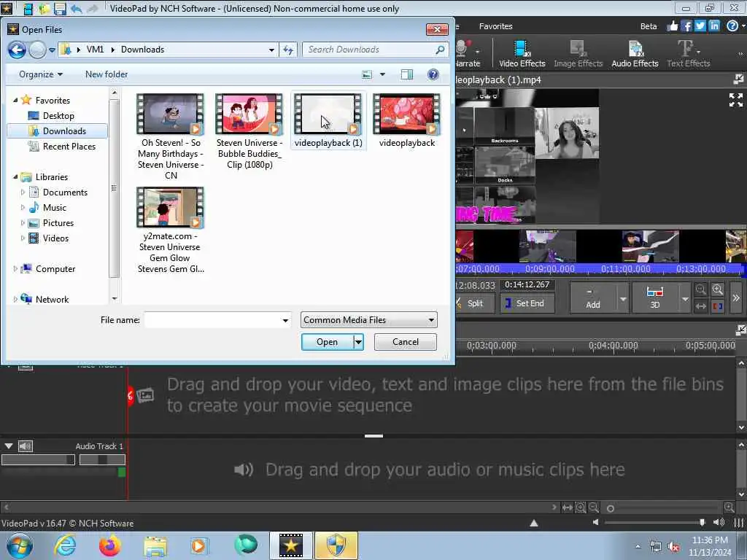Screen dimensions: 747x560
Task: Open Video Effects in VideoPad toolbar
Action: coord(522,54)
